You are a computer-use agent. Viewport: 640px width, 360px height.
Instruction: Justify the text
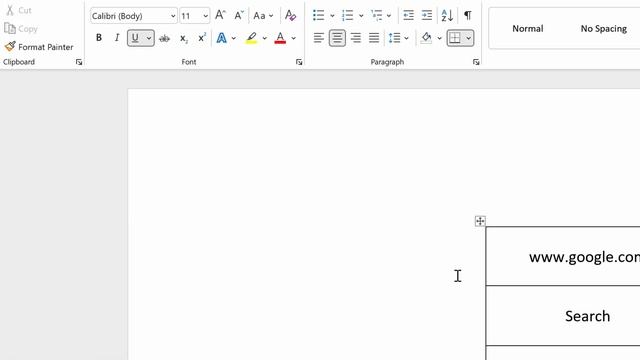tap(374, 38)
